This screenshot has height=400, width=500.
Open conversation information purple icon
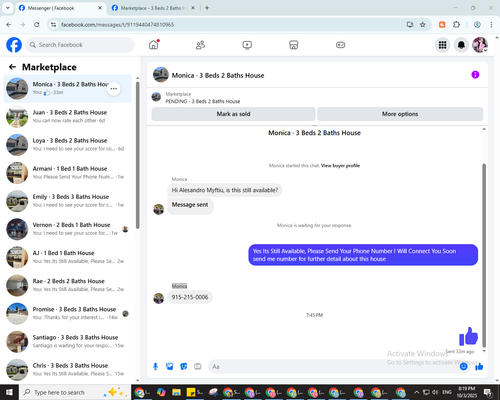[475, 75]
